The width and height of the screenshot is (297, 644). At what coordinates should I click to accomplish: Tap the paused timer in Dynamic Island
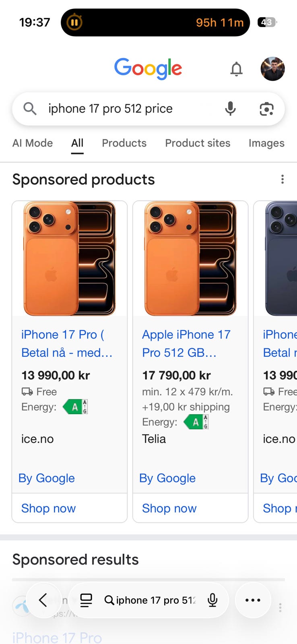[74, 23]
